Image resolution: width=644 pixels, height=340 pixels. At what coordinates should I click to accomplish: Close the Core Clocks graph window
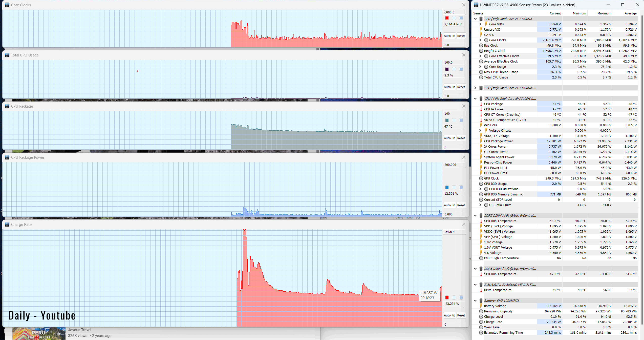464,5
